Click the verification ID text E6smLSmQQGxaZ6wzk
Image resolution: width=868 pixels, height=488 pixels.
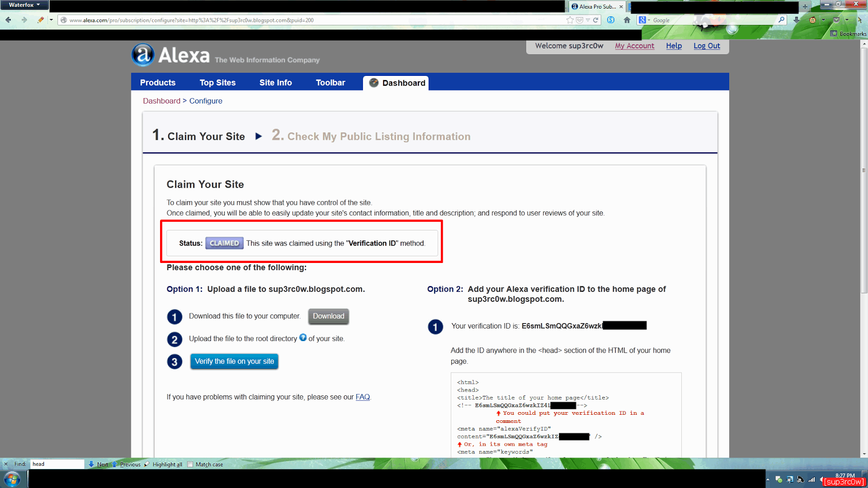point(561,326)
